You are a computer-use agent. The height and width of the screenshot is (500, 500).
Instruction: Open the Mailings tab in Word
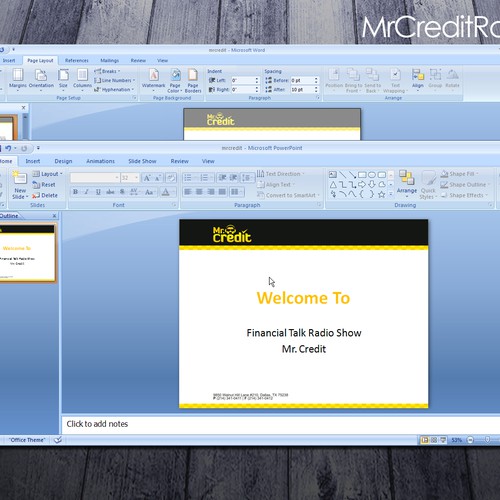tap(109, 61)
